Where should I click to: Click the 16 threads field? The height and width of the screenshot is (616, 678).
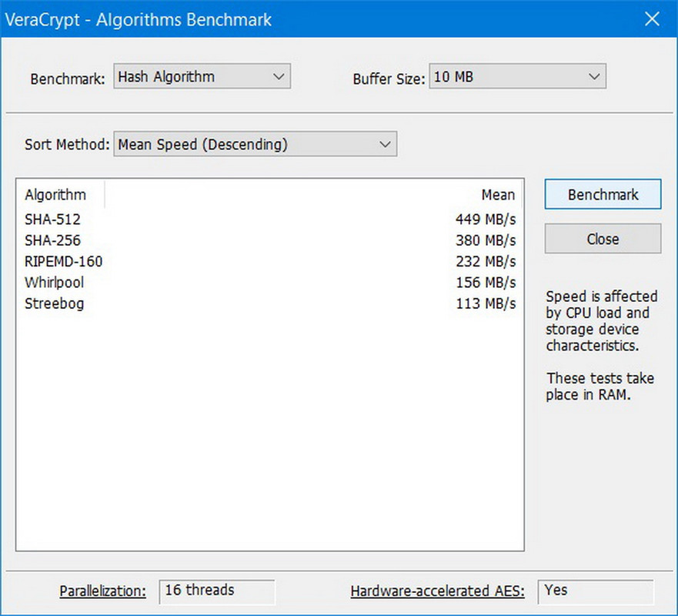(x=216, y=592)
